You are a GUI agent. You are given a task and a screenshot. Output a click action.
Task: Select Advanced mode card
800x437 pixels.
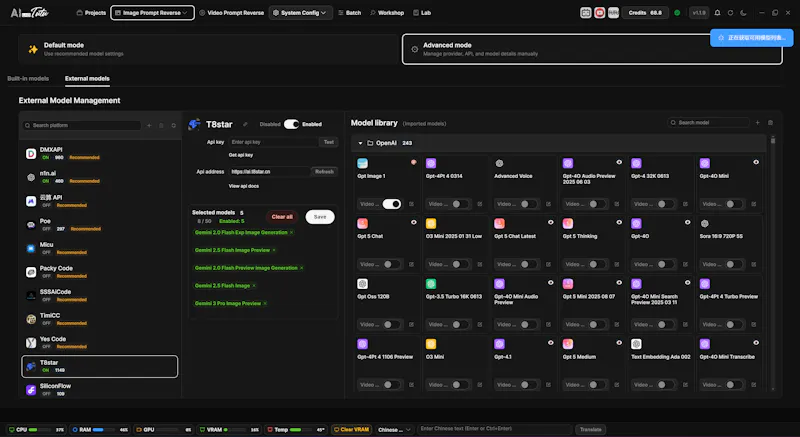(x=592, y=49)
